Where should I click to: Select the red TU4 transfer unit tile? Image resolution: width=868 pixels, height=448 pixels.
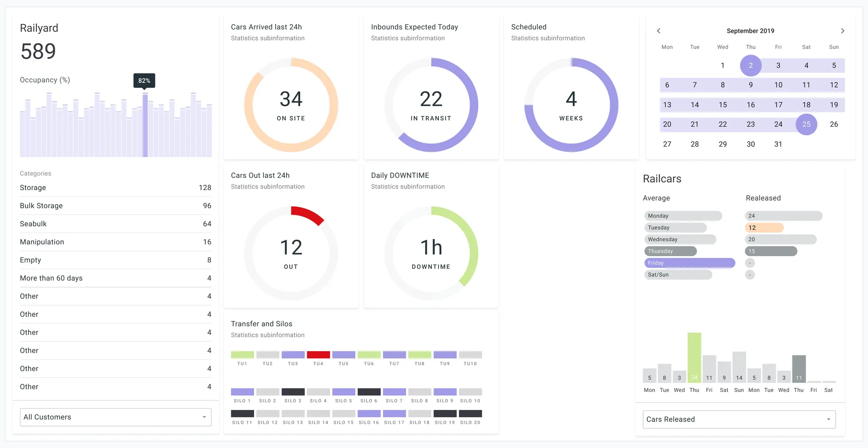click(x=318, y=354)
